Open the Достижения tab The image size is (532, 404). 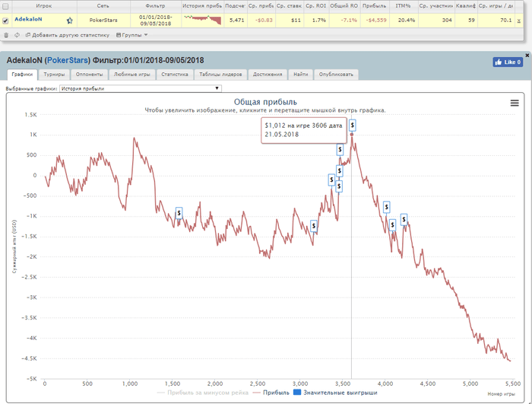(268, 75)
